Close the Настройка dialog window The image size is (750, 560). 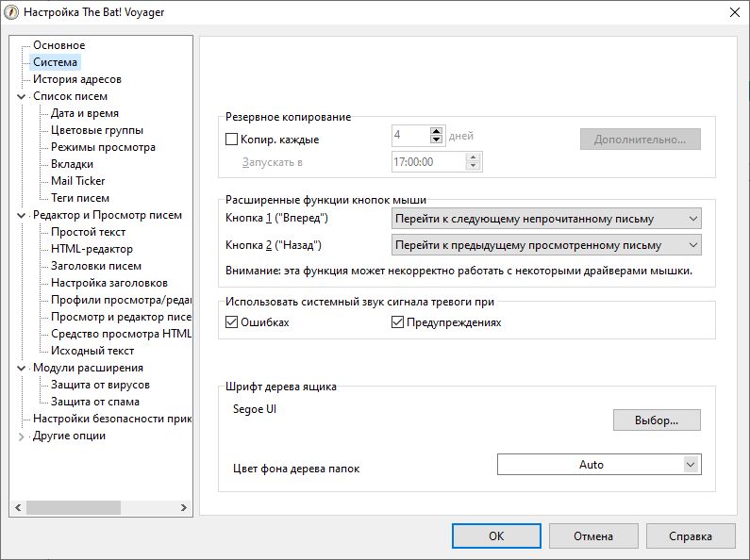(735, 12)
